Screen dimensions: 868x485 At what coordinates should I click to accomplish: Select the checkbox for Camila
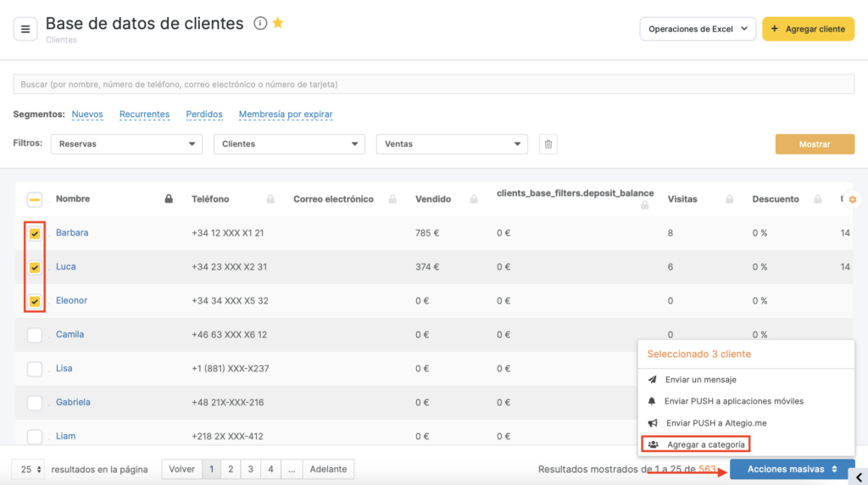[x=35, y=335]
